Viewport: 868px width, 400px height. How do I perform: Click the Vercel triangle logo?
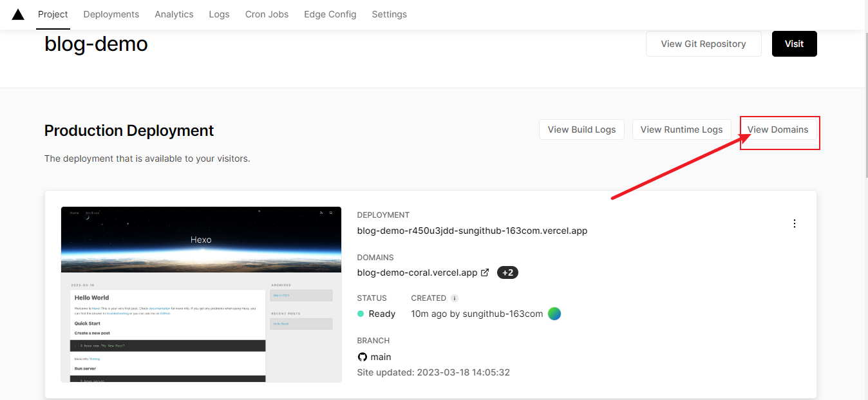tap(18, 14)
